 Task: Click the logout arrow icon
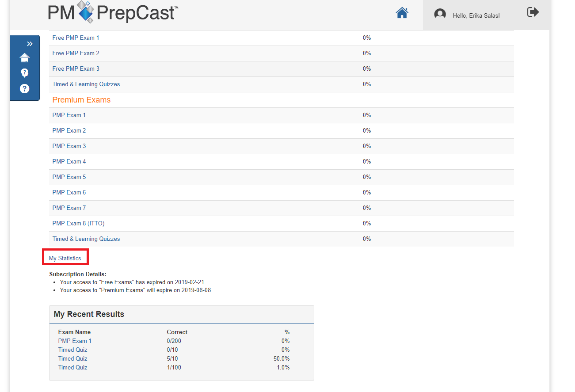click(x=533, y=12)
